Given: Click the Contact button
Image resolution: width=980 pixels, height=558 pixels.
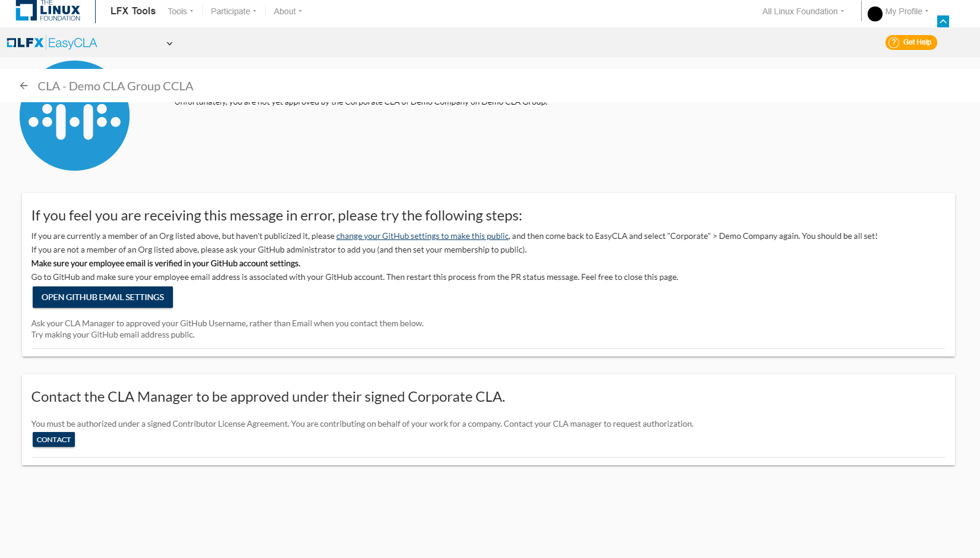Looking at the screenshot, I should point(53,440).
